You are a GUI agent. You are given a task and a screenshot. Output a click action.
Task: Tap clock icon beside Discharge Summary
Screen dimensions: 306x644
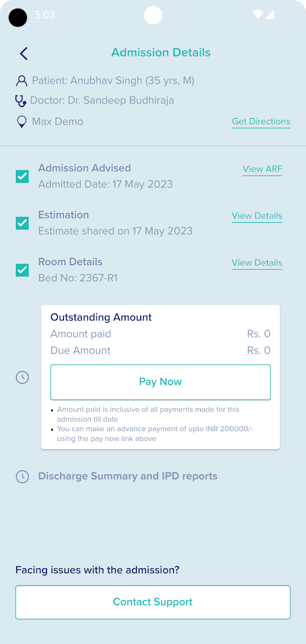click(x=22, y=476)
